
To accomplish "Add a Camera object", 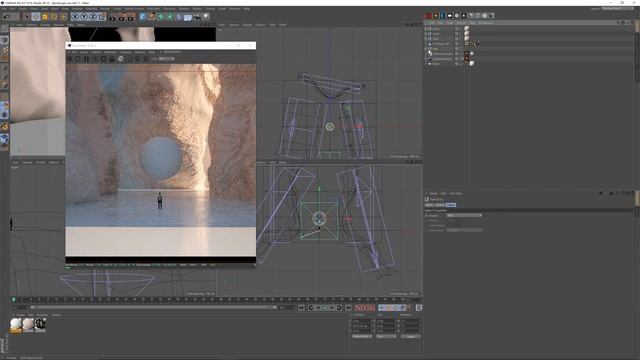I will coord(197,17).
